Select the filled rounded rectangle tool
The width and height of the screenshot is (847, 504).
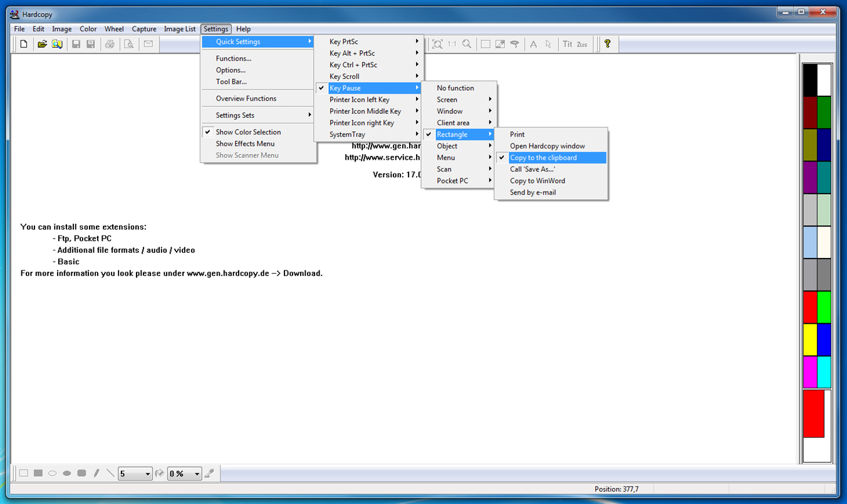[x=81, y=473]
